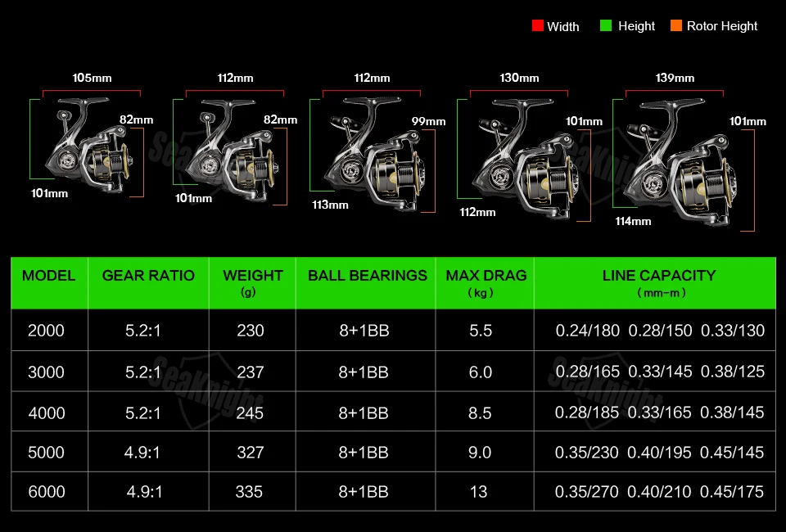Click the GEAR RATIO column header
Screen dimensions: 786x532
click(148, 276)
